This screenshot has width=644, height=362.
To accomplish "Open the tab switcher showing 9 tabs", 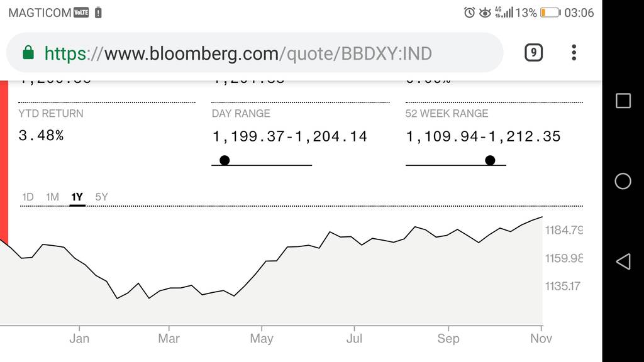I will [x=533, y=53].
